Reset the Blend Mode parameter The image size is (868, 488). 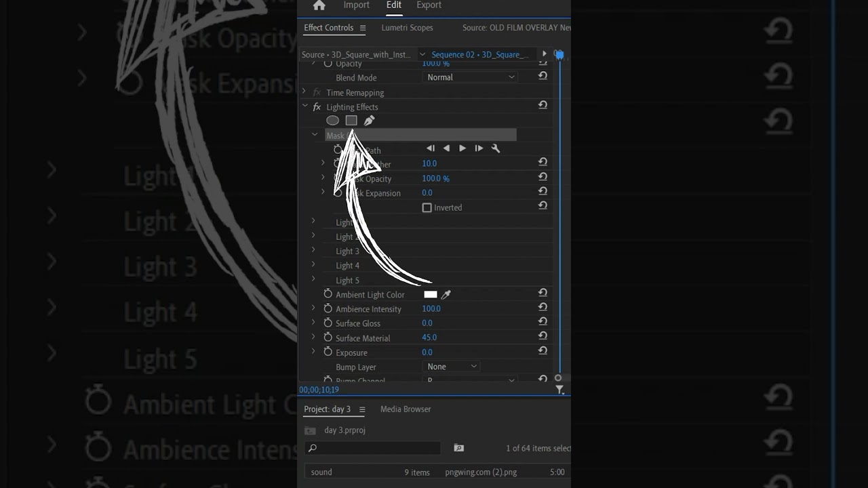pyautogui.click(x=542, y=76)
